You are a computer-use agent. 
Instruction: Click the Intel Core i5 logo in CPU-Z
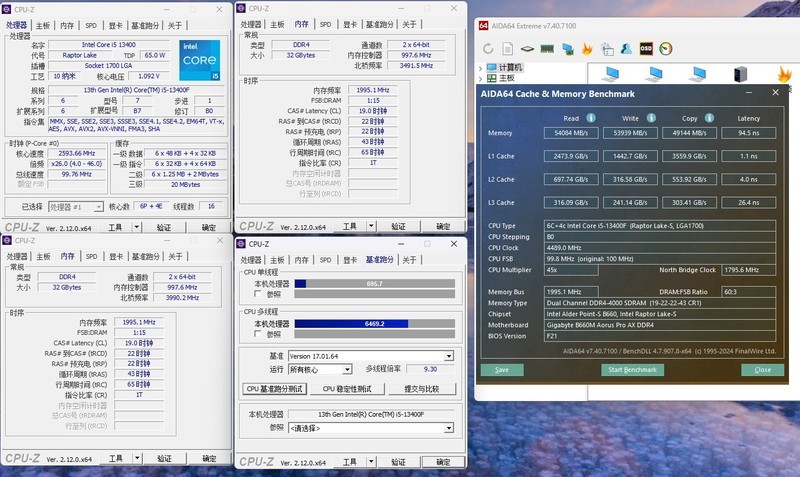199,60
